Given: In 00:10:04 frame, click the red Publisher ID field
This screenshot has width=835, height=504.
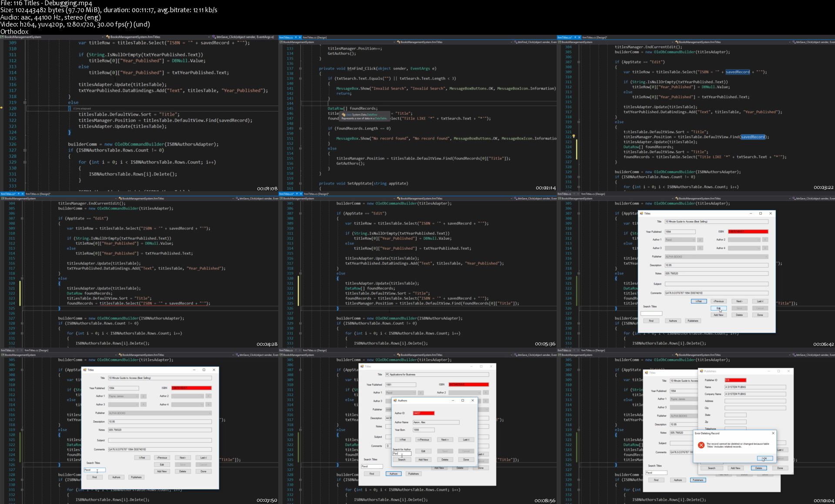Looking at the screenshot, I should (735, 380).
